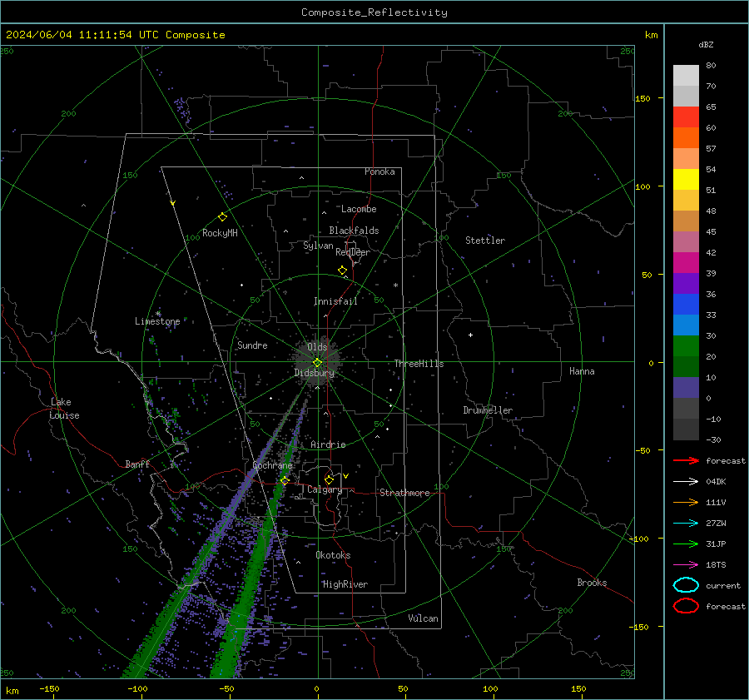Click the pink 45 dBZ color swatch
Screen dimensions: 749x700
686,241
